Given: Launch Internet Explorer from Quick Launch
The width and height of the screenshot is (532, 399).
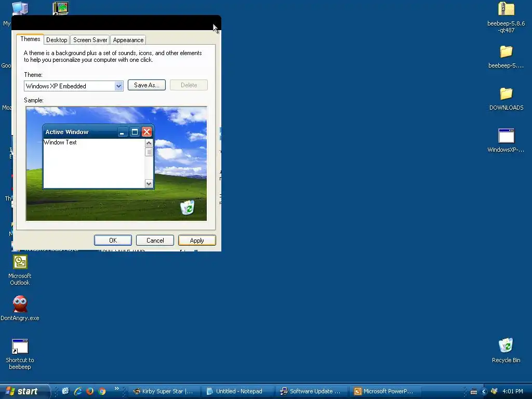Looking at the screenshot, I should [x=78, y=391].
